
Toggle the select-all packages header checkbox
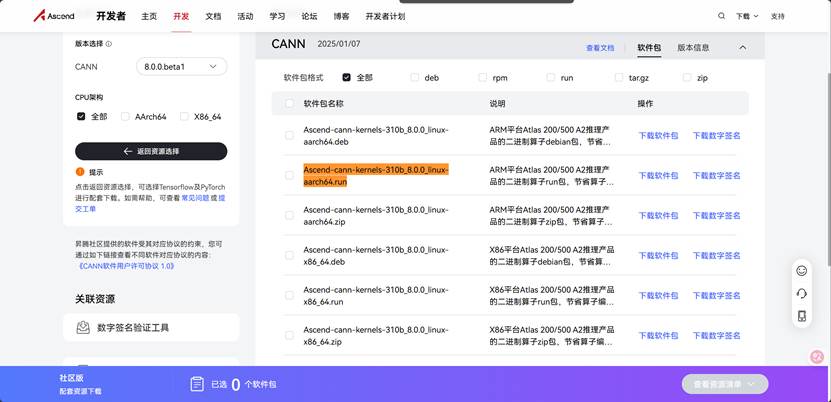pos(289,103)
